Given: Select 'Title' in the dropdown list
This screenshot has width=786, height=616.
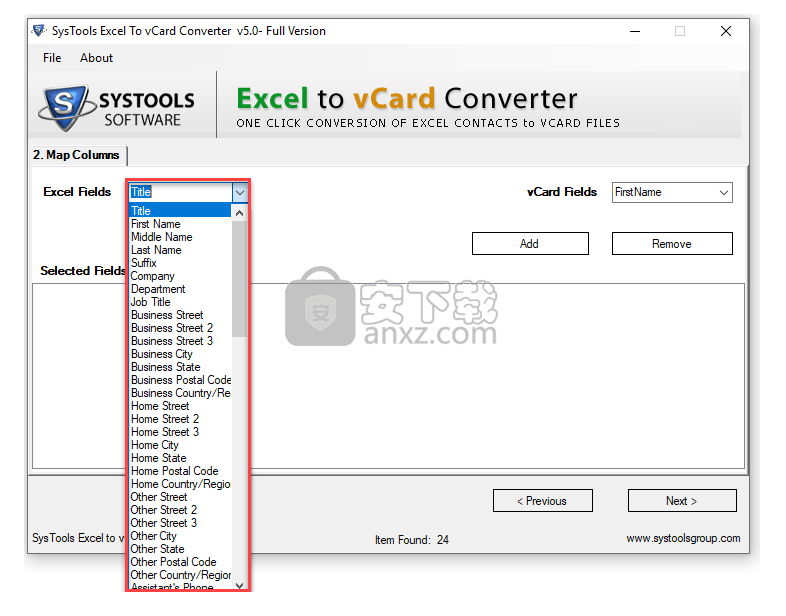Looking at the screenshot, I should 180,211.
